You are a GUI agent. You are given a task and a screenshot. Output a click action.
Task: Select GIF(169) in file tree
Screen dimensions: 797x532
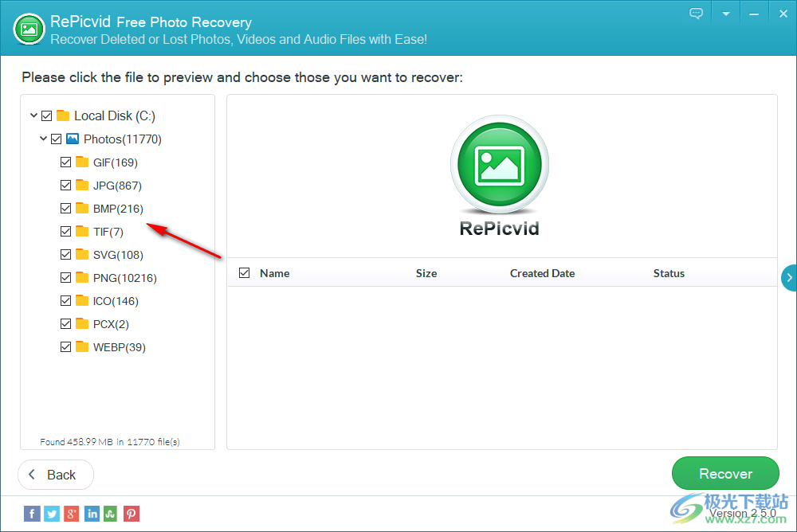click(x=116, y=162)
